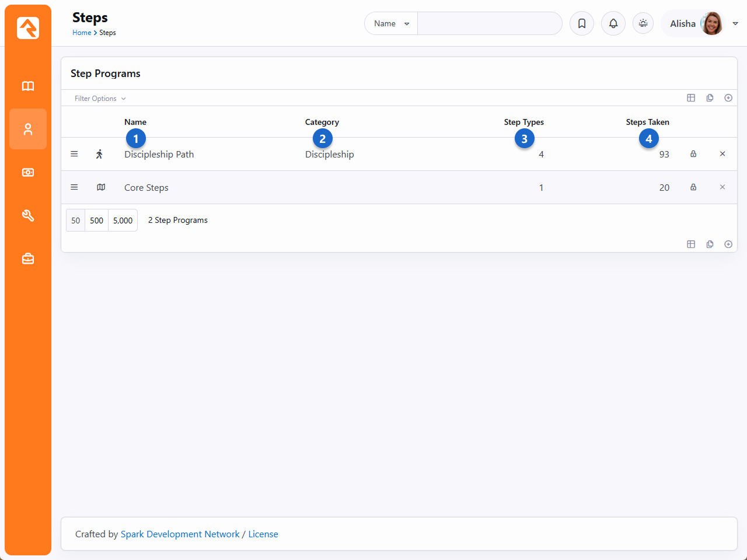Expand the Filter Options section
The image size is (747, 560).
pos(100,99)
